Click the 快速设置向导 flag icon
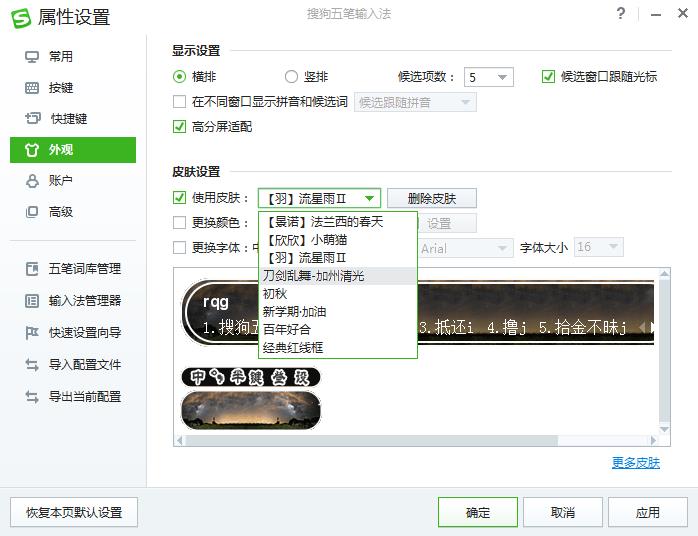 point(32,333)
